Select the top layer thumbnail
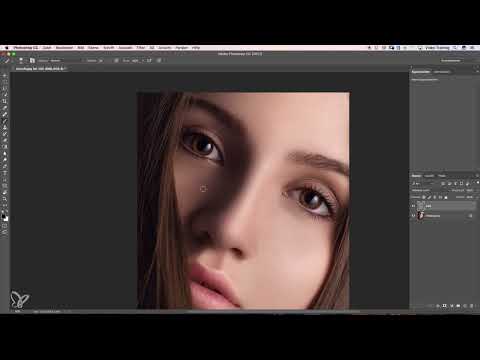 coord(421,206)
